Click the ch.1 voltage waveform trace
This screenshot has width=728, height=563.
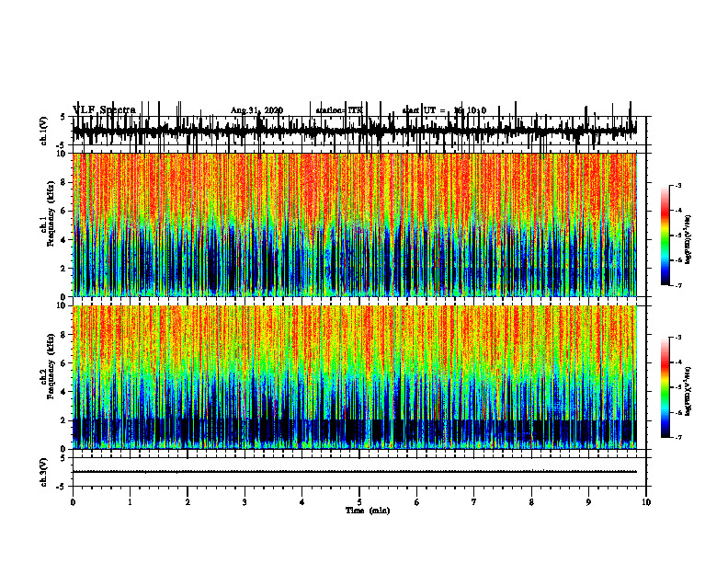click(x=355, y=130)
